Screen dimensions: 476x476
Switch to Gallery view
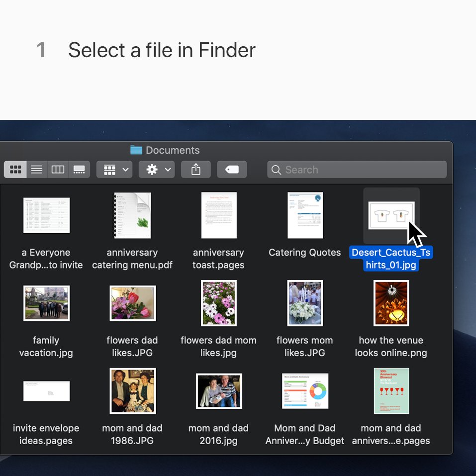pyautogui.click(x=79, y=169)
